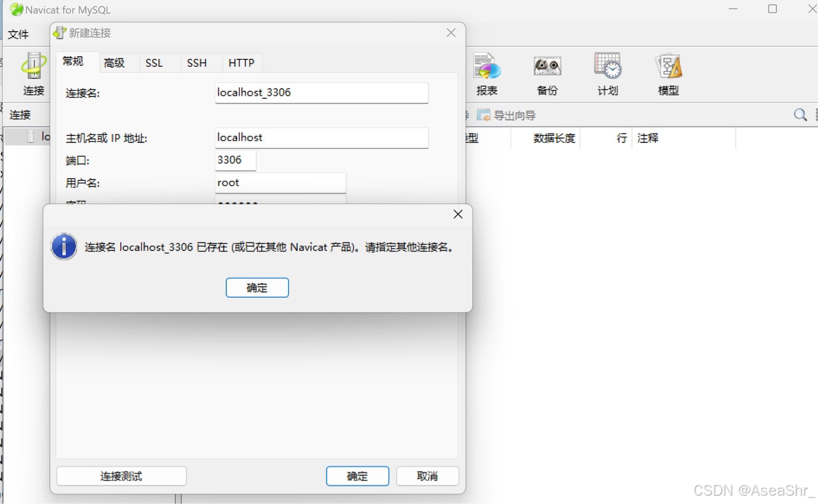Click the 数据长度 column header
Viewport: 818px width, 504px height.
point(546,138)
